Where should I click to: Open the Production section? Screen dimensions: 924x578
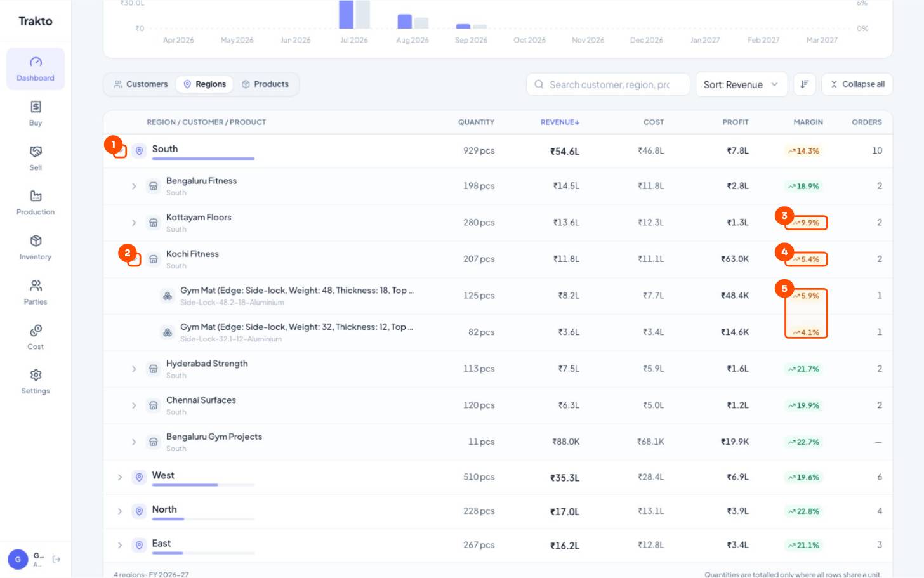tap(36, 203)
